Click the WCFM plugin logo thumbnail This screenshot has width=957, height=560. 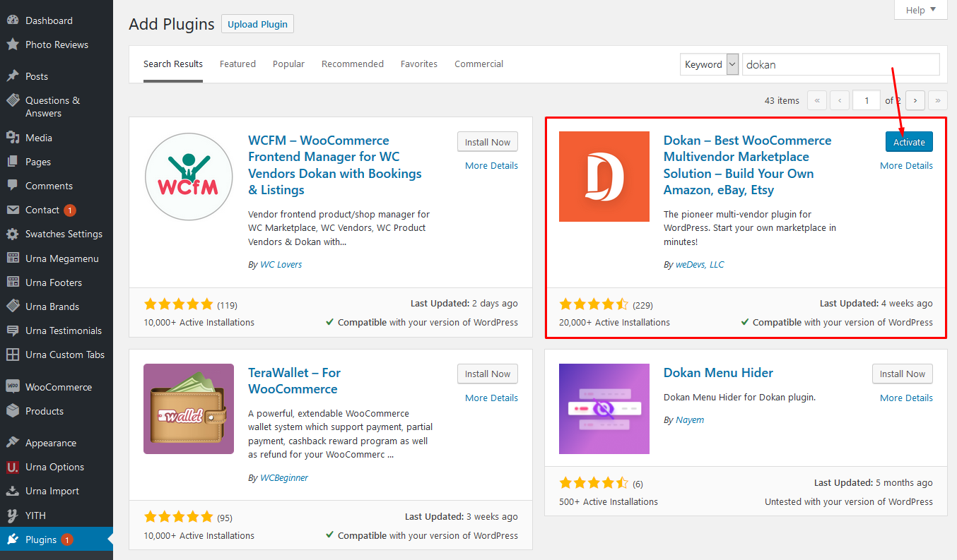pyautogui.click(x=189, y=177)
